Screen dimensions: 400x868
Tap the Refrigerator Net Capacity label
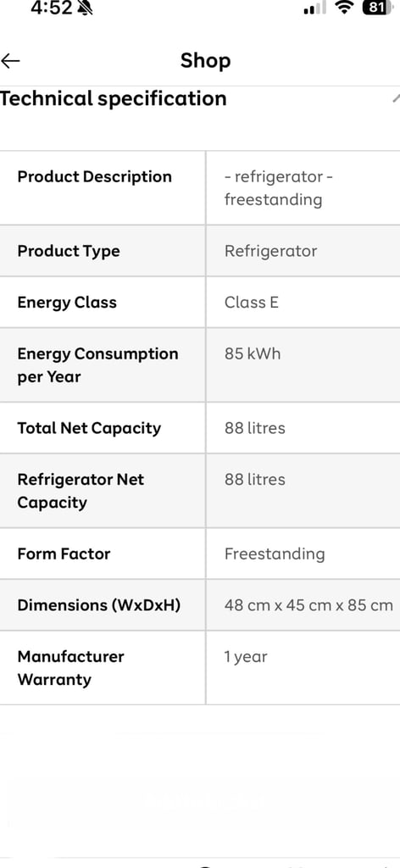pyautogui.click(x=81, y=491)
